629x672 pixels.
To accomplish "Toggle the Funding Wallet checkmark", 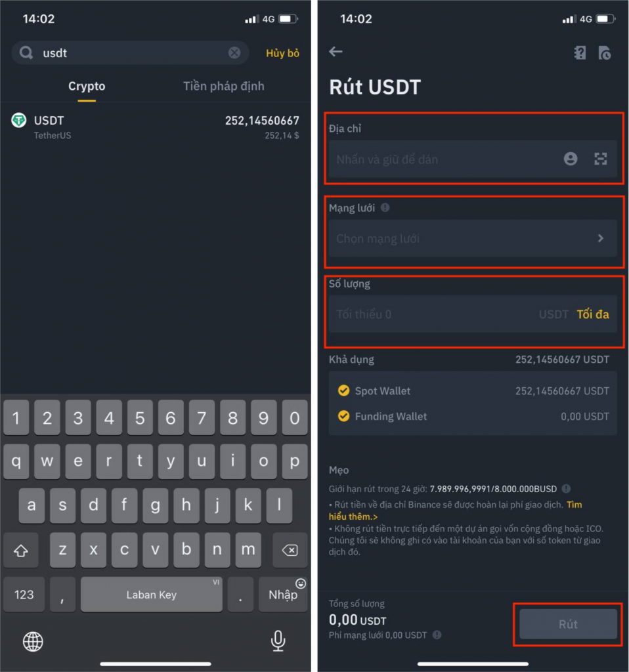I will coord(343,416).
